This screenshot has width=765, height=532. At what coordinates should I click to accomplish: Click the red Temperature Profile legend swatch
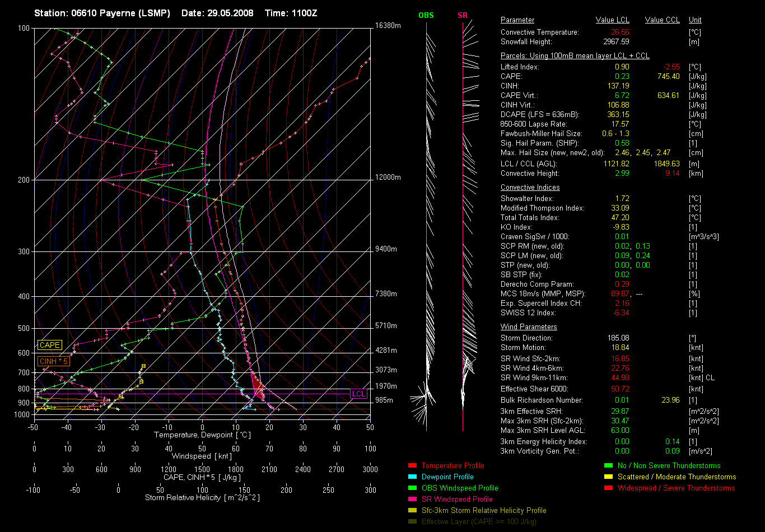[412, 466]
